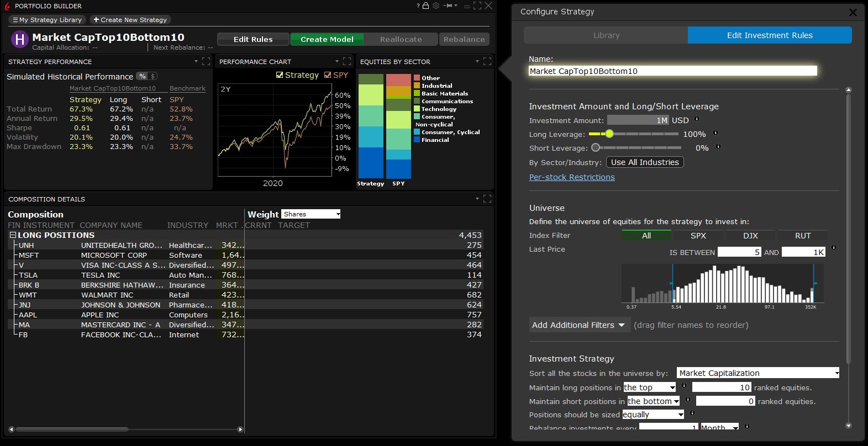Maximize the Equities By Sector panel
This screenshot has width=868, height=446.
point(487,61)
